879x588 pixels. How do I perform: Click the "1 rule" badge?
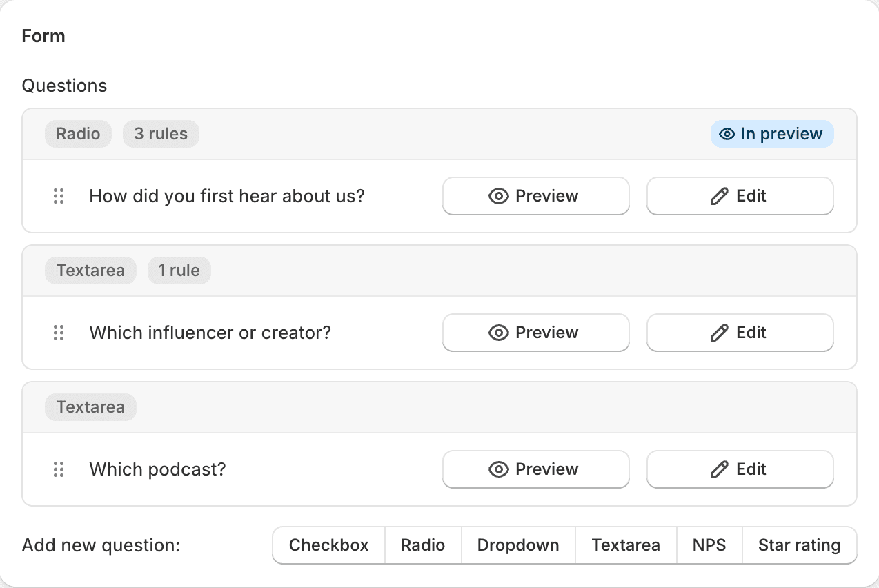[x=179, y=271]
